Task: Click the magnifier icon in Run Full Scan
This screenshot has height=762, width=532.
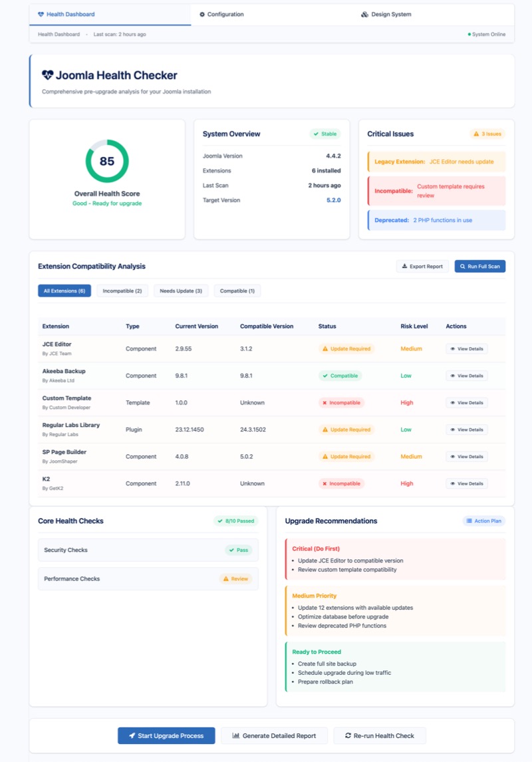Action: pyautogui.click(x=463, y=266)
